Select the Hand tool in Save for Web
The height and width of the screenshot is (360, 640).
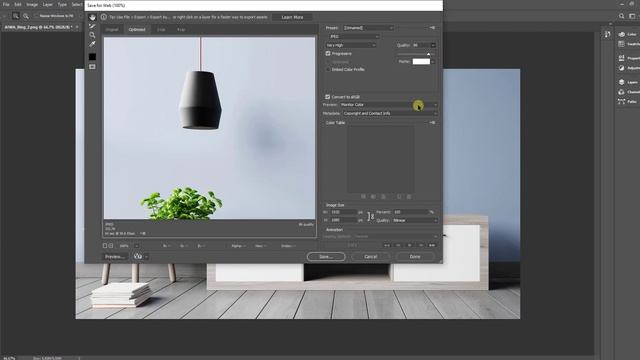click(93, 18)
